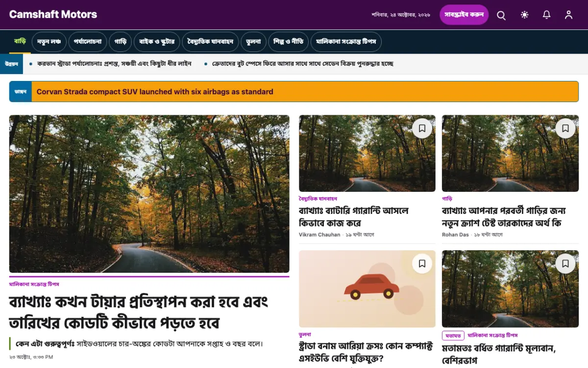588x368 pixels.
Task: Open the নতুন ক্র্যাশ টেস্ট article headline
Action: click(x=504, y=217)
